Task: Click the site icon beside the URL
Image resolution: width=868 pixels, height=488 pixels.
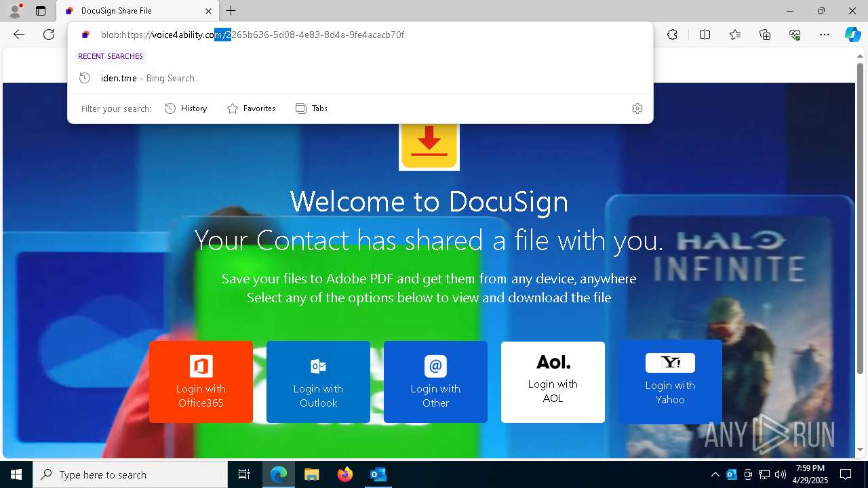Action: 85,35
